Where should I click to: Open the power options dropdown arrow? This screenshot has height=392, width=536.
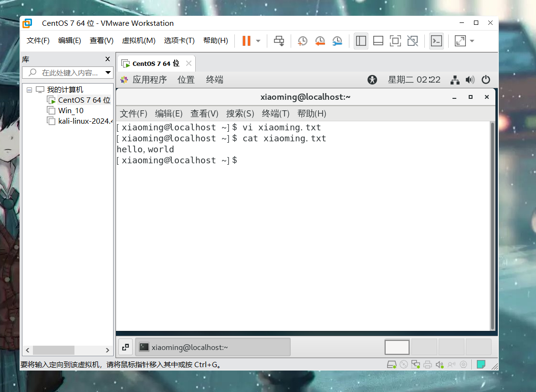[x=258, y=41]
